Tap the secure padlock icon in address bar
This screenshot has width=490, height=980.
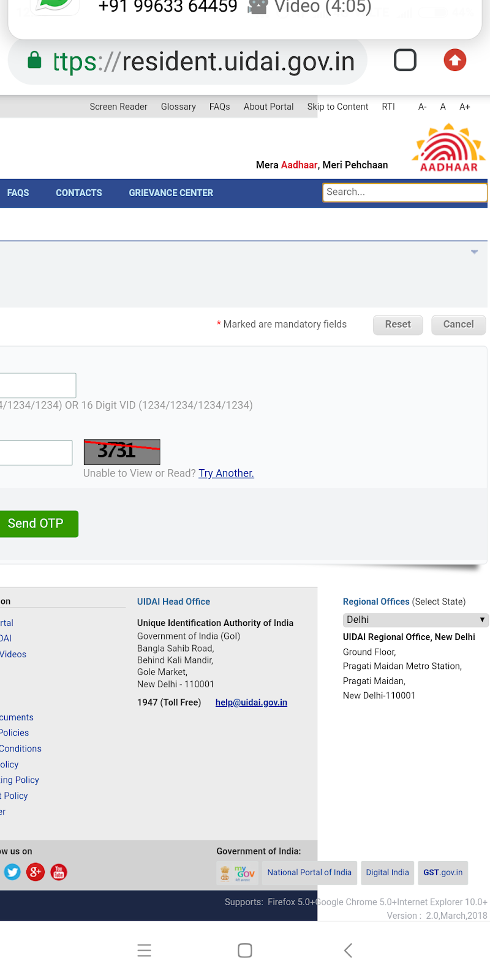tap(35, 60)
